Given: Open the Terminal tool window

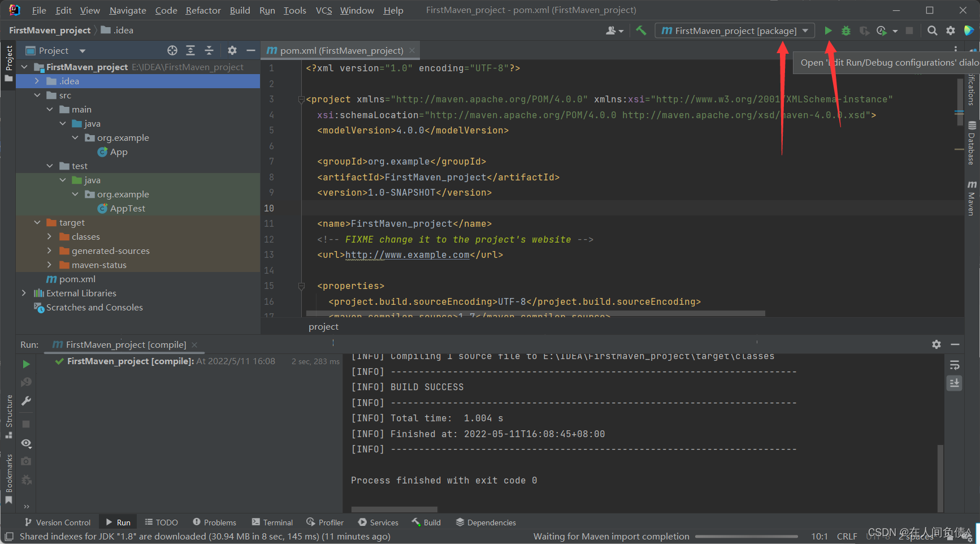Looking at the screenshot, I should pyautogui.click(x=272, y=523).
